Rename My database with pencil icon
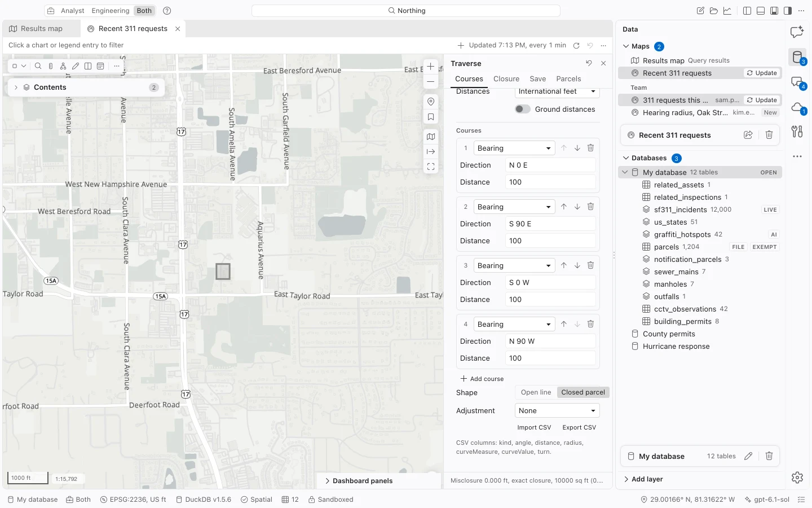This screenshot has height=508, width=812. (748, 456)
